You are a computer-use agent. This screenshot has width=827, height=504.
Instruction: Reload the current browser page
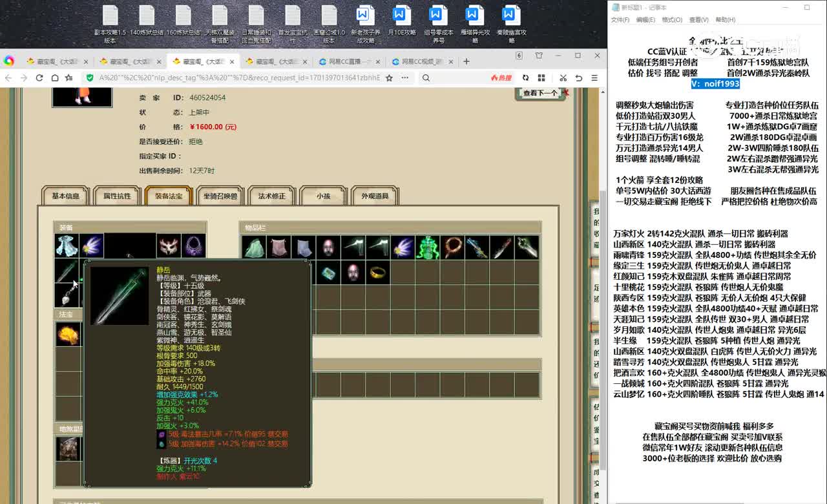39,78
